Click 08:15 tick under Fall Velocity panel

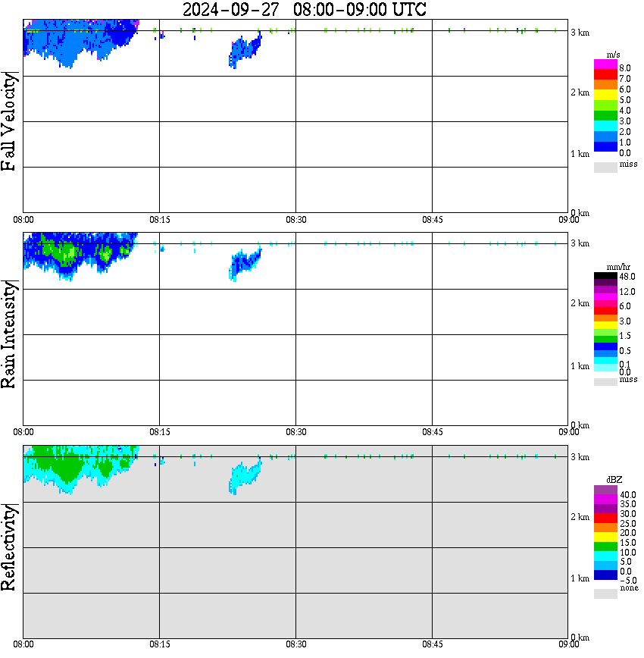(159, 220)
